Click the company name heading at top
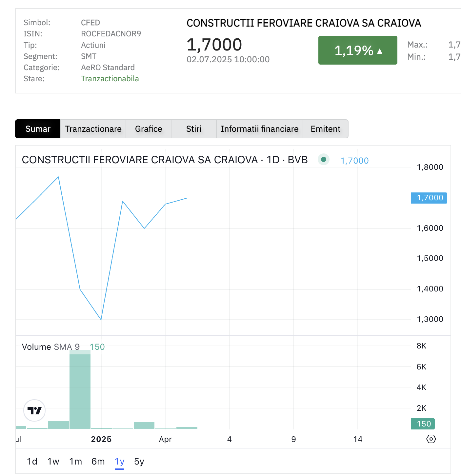The width and height of the screenshot is (461, 476). pyautogui.click(x=304, y=23)
